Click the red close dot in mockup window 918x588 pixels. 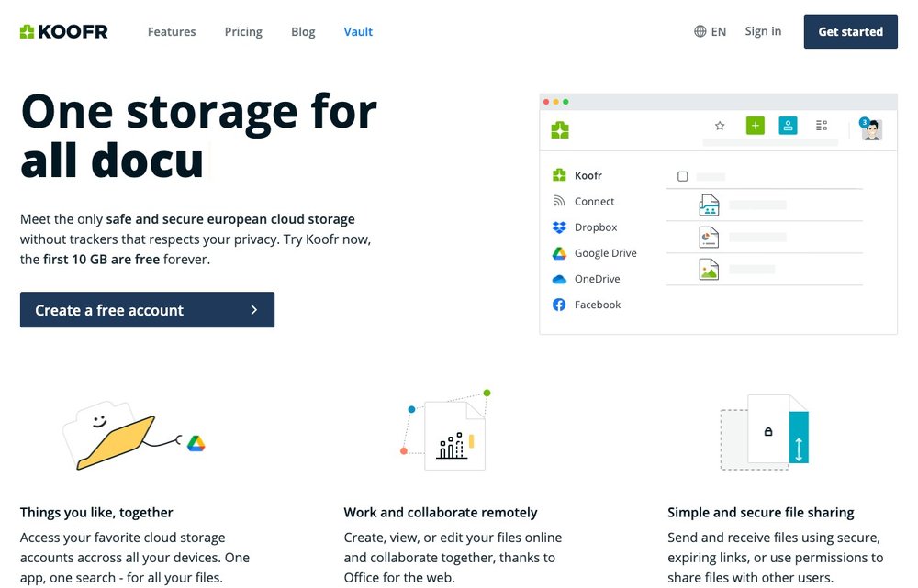click(546, 102)
